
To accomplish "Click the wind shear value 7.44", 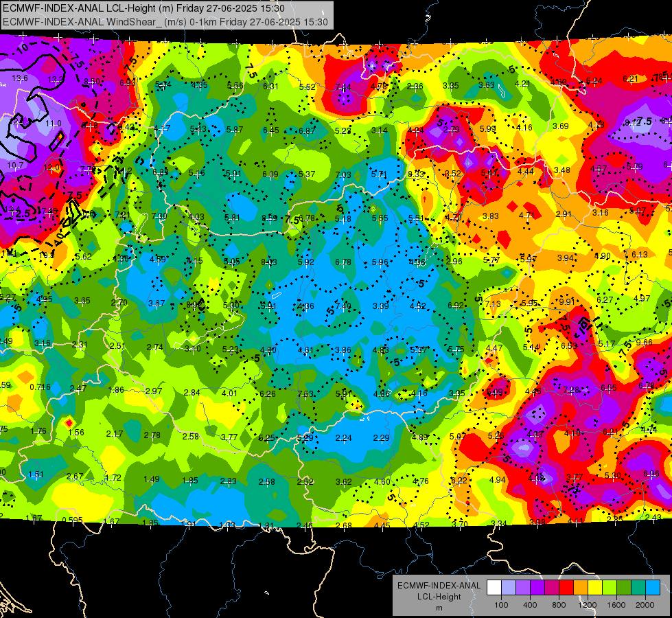I will 343,87.
